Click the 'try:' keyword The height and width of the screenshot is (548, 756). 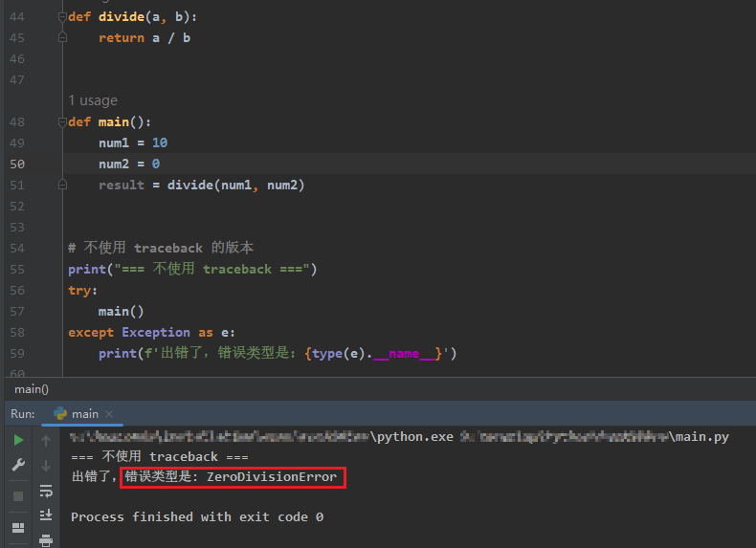click(82, 291)
